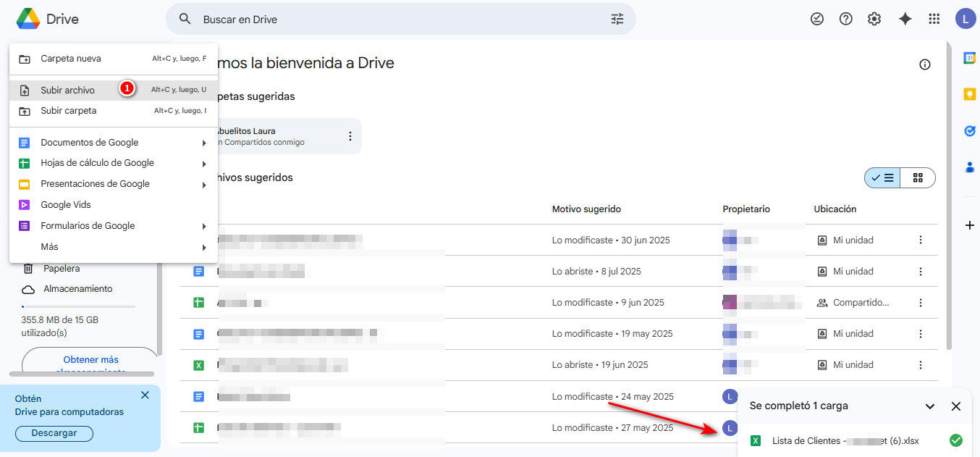Expand Presentaciones de Google submenu
This screenshot has width=980, height=457.
[204, 185]
